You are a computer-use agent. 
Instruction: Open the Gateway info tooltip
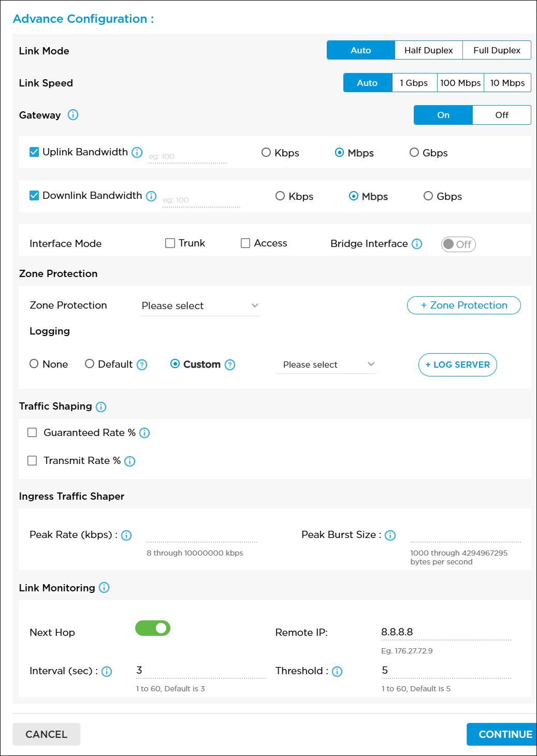click(x=73, y=115)
